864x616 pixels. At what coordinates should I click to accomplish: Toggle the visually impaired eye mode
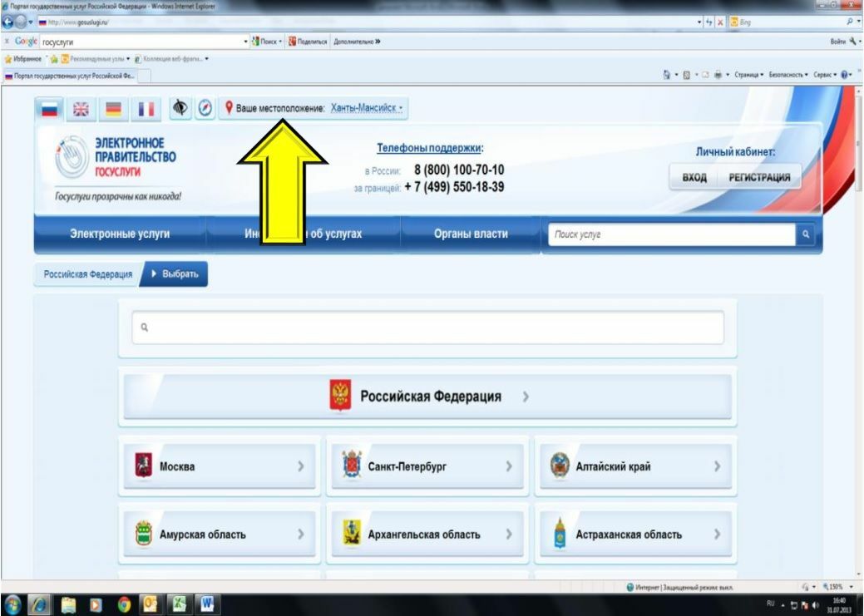click(x=180, y=108)
